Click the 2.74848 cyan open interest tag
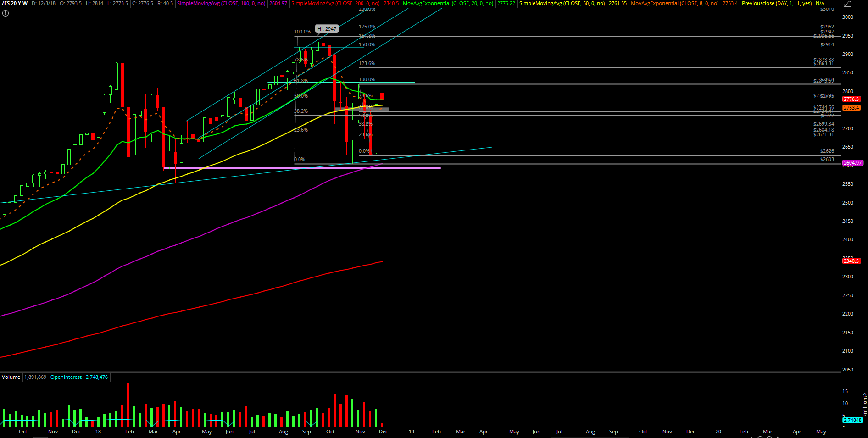868x438 pixels. tap(852, 420)
